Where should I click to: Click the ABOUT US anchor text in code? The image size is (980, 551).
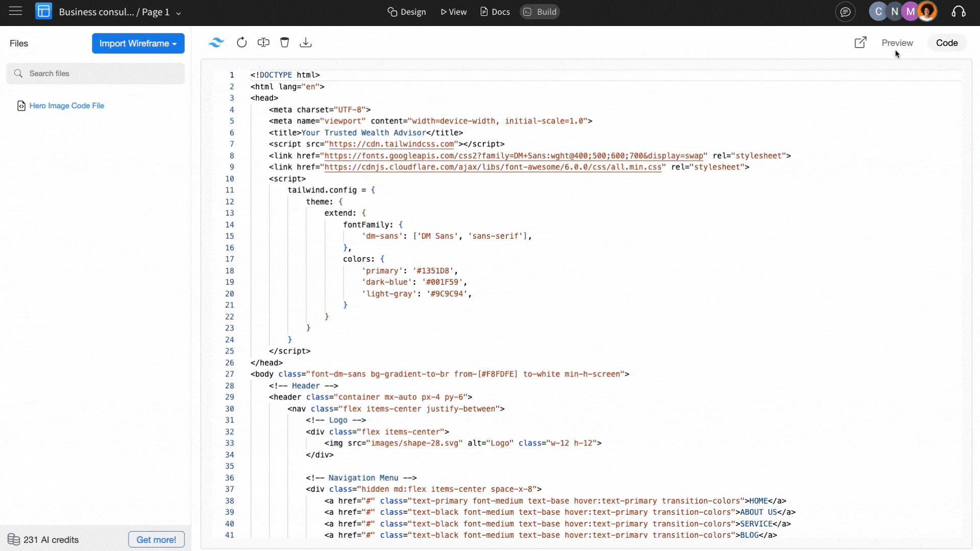point(758,512)
